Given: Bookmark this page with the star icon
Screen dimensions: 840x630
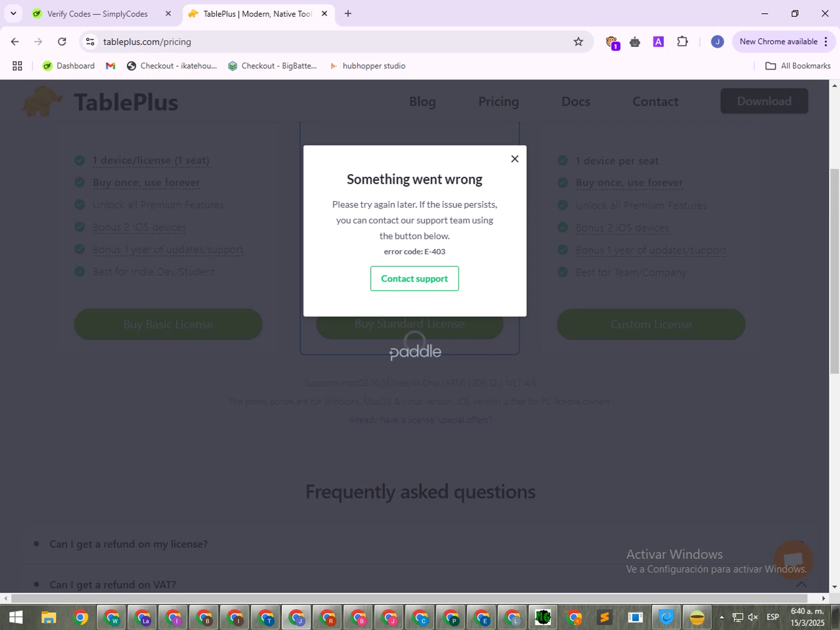Looking at the screenshot, I should click(x=578, y=41).
